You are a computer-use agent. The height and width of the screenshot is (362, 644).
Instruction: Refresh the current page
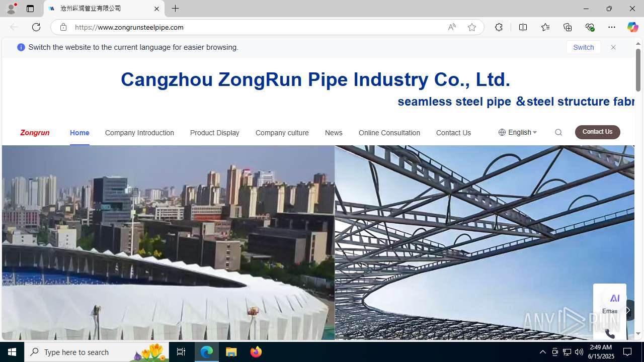tap(36, 27)
